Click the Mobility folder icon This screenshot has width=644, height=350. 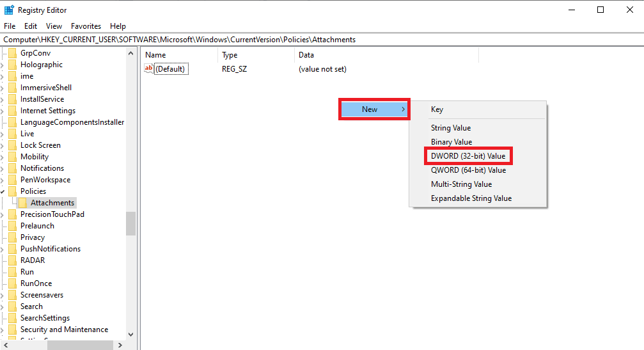[13, 157]
